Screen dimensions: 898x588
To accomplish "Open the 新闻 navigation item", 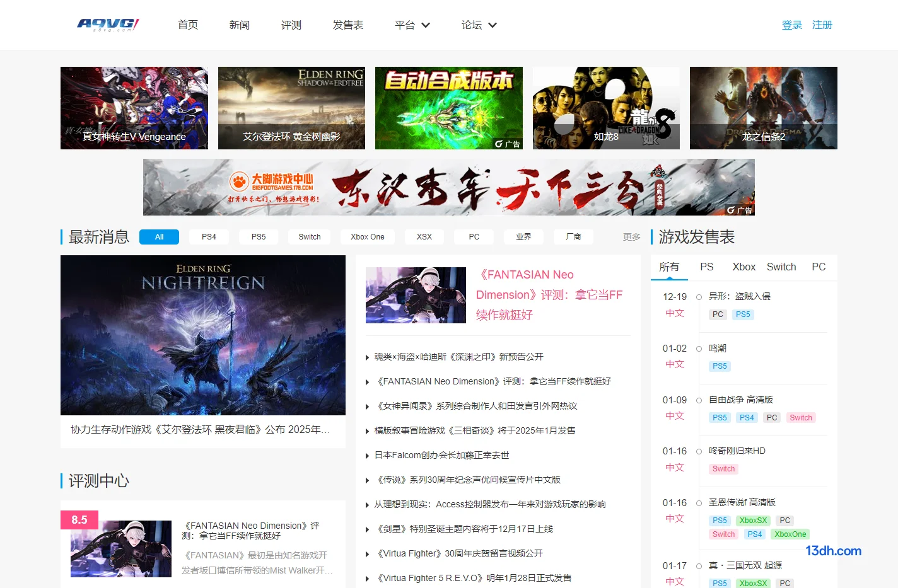I will (x=240, y=25).
